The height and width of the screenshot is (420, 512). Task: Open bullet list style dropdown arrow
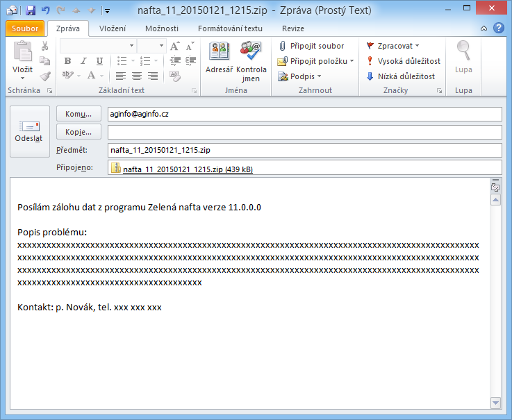click(133, 61)
